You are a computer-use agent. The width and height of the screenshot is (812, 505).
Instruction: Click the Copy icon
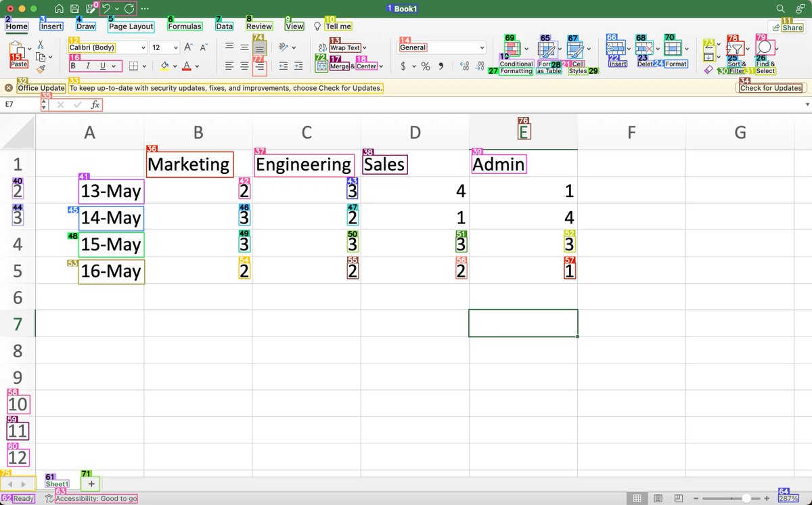40,56
